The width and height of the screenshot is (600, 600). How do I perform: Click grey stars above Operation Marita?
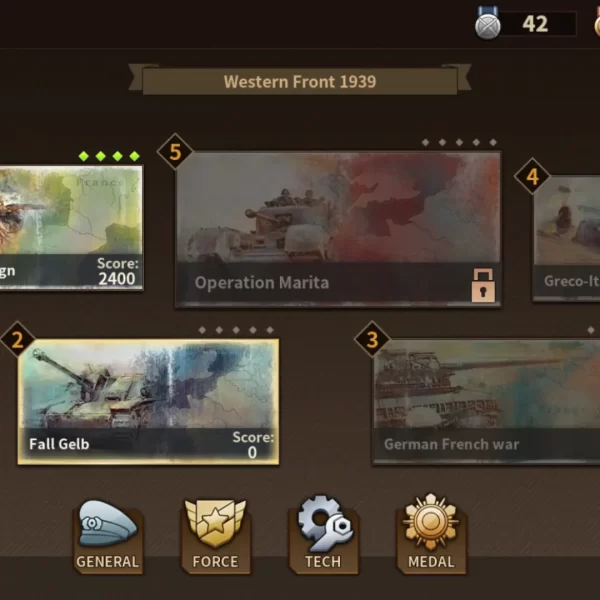(459, 142)
